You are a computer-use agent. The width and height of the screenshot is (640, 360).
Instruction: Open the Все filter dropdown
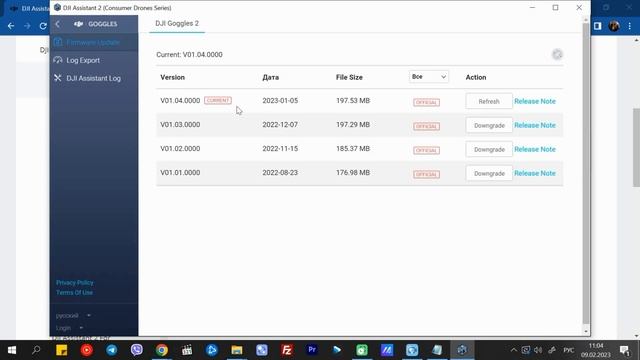pos(429,77)
